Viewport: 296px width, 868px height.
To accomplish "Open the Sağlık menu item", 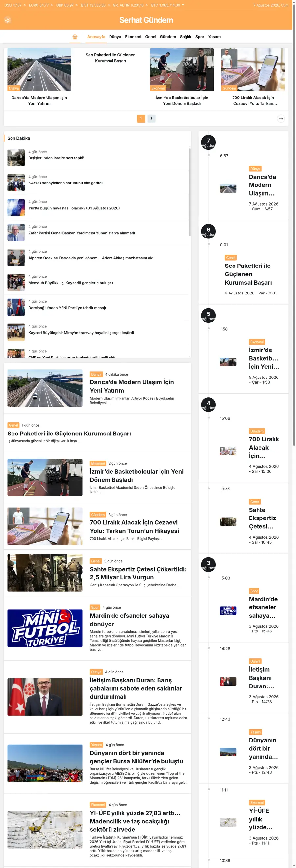I will tap(186, 37).
